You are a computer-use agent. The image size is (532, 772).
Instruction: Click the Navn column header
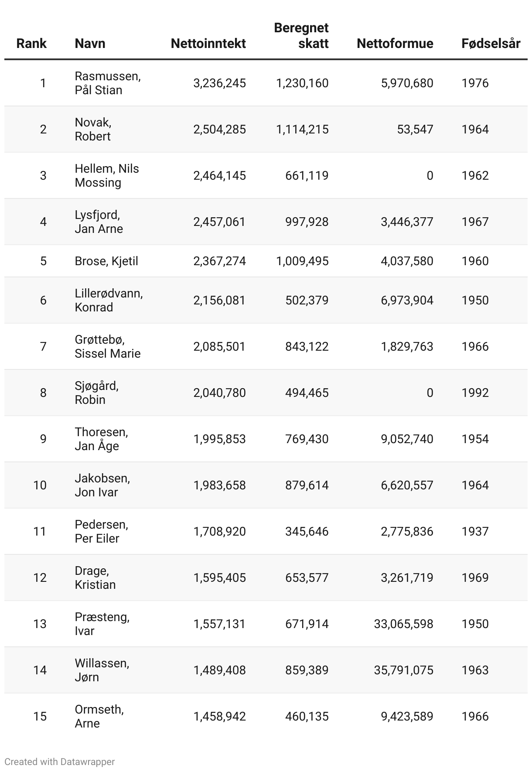coord(90,43)
